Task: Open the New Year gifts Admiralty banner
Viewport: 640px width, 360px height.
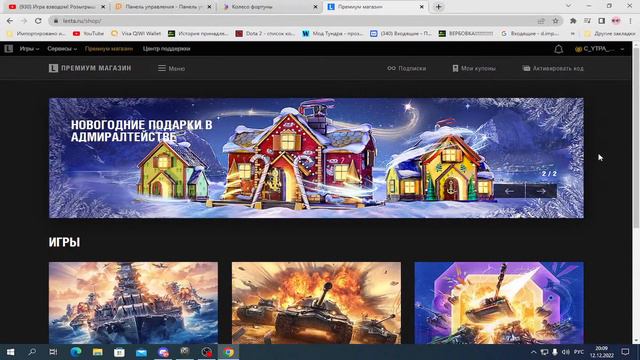Action: tap(316, 158)
